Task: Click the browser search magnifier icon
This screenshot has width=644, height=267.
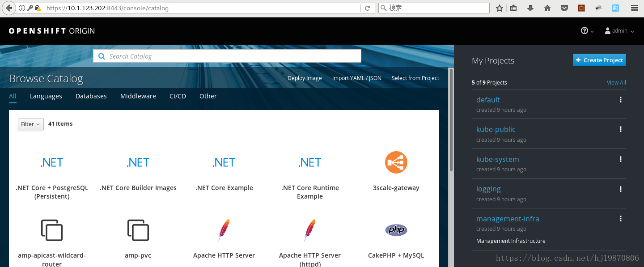Action: [x=383, y=8]
